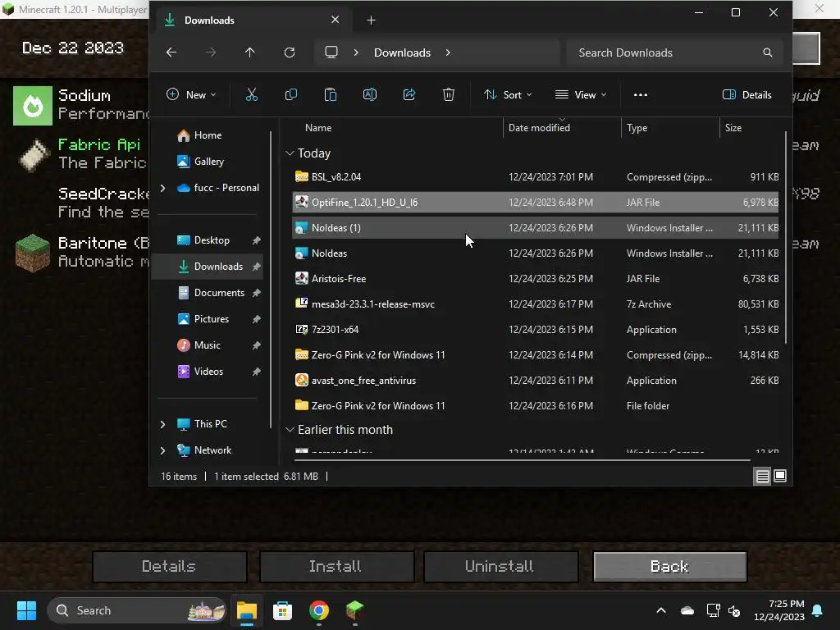Click the Uninstall button in Minecraft
The width and height of the screenshot is (840, 630).
click(x=500, y=566)
